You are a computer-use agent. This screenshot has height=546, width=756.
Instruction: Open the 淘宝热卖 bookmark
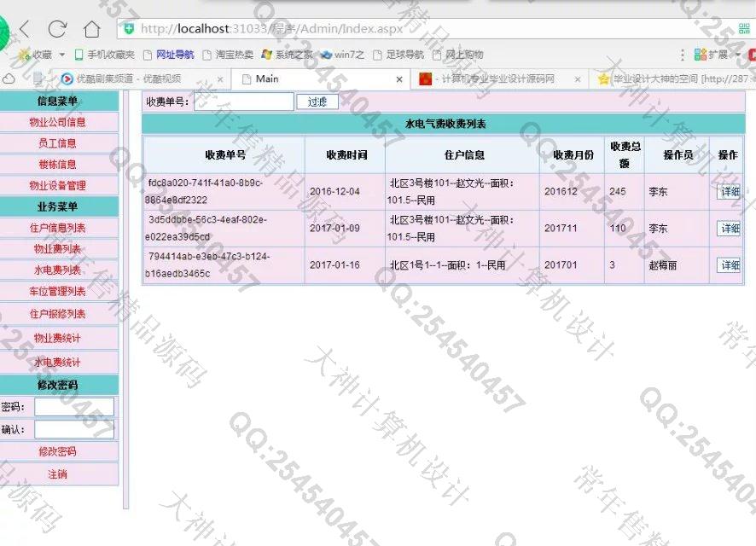[228, 55]
